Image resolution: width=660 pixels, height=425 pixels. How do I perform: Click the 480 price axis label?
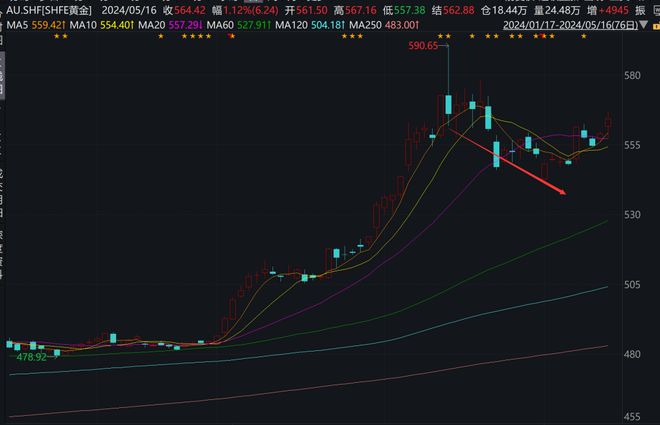[632, 354]
